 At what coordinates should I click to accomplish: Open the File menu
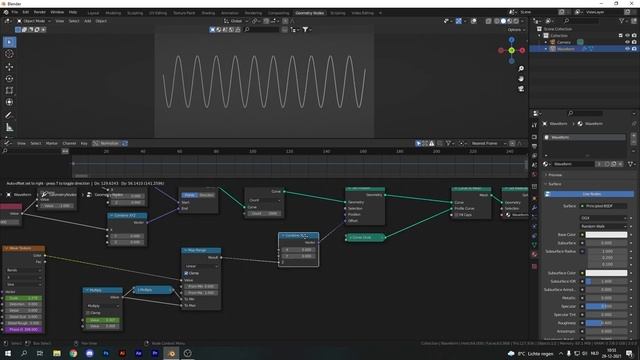[15, 12]
